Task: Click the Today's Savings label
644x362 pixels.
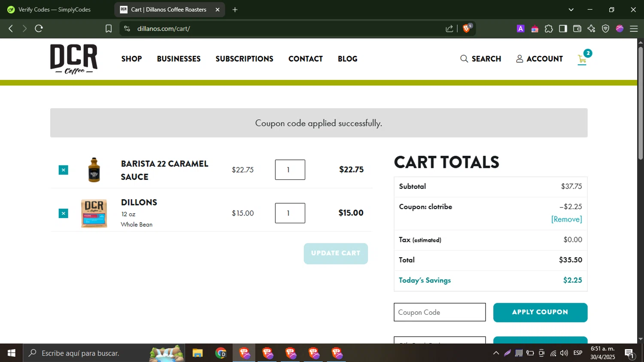Action: pos(425,280)
